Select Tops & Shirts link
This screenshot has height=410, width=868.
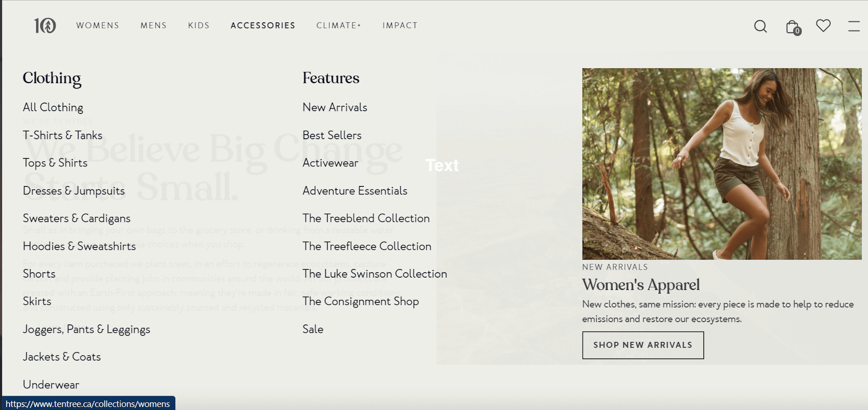pyautogui.click(x=55, y=163)
